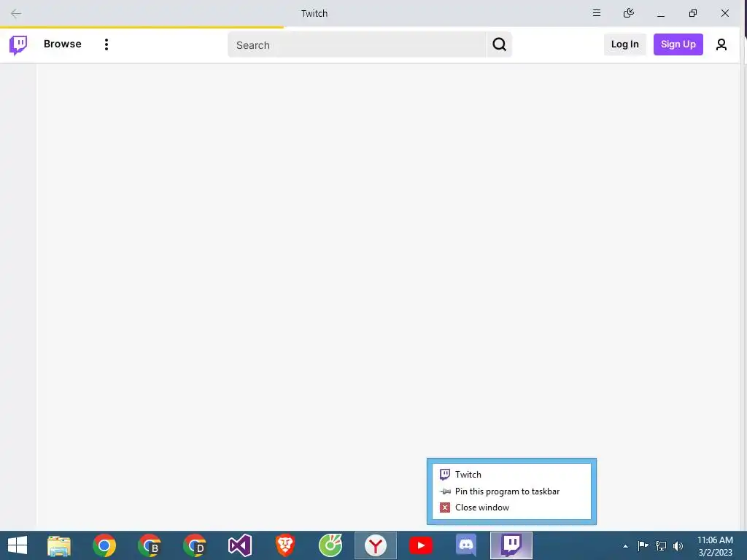Screen dimensions: 747x560
Task: Launch Google Chrome from taskbar
Action: [x=104, y=545]
